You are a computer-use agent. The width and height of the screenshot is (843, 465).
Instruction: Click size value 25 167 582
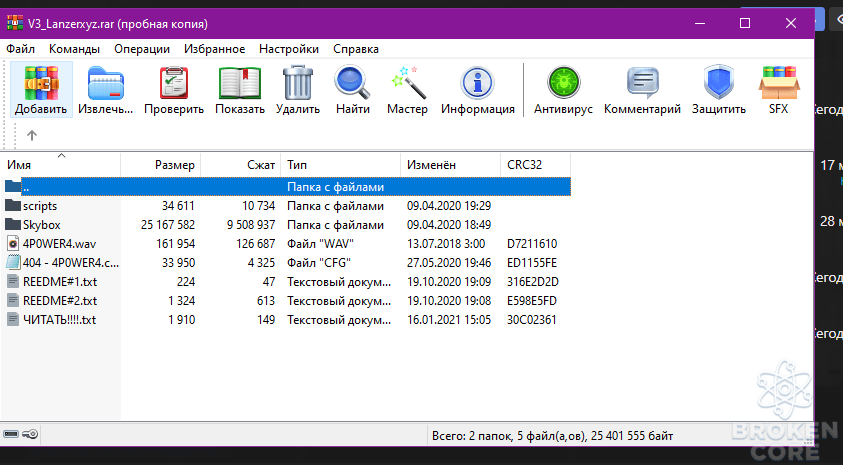pyautogui.click(x=168, y=225)
